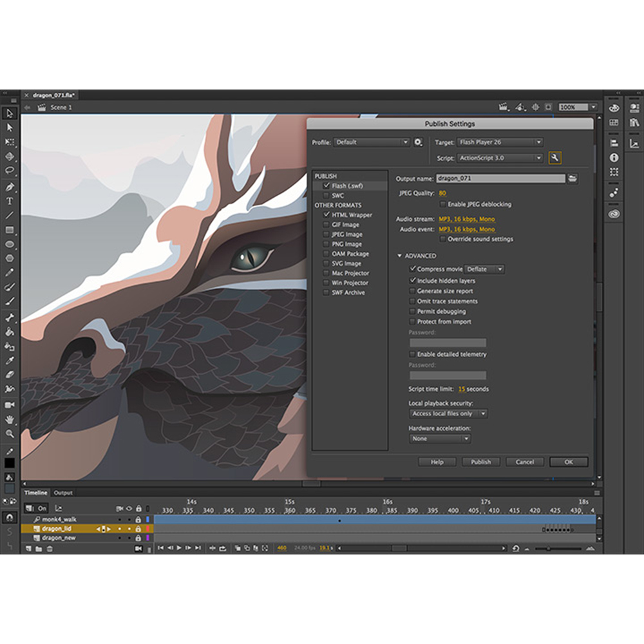Click the Publish button
Viewport: 644px width, 644px height.
coord(480,462)
